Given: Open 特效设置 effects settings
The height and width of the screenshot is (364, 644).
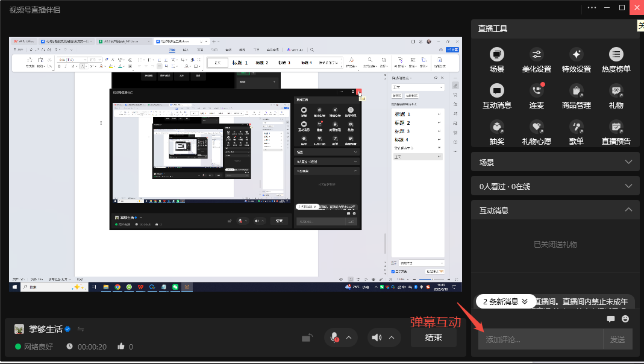Looking at the screenshot, I should point(576,55).
